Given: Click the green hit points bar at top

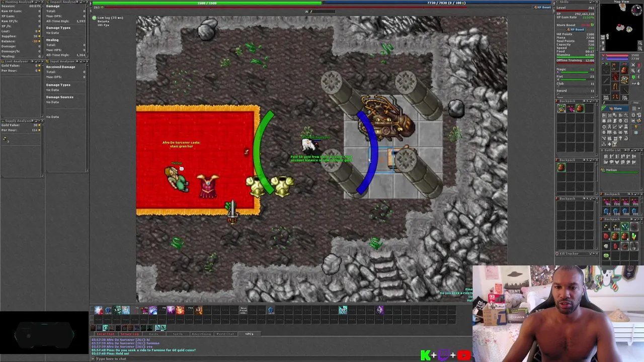Looking at the screenshot, I should [x=207, y=3].
